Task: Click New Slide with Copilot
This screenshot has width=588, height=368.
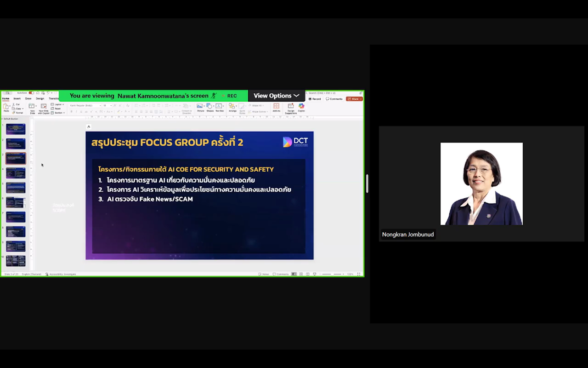Action: [44, 109]
